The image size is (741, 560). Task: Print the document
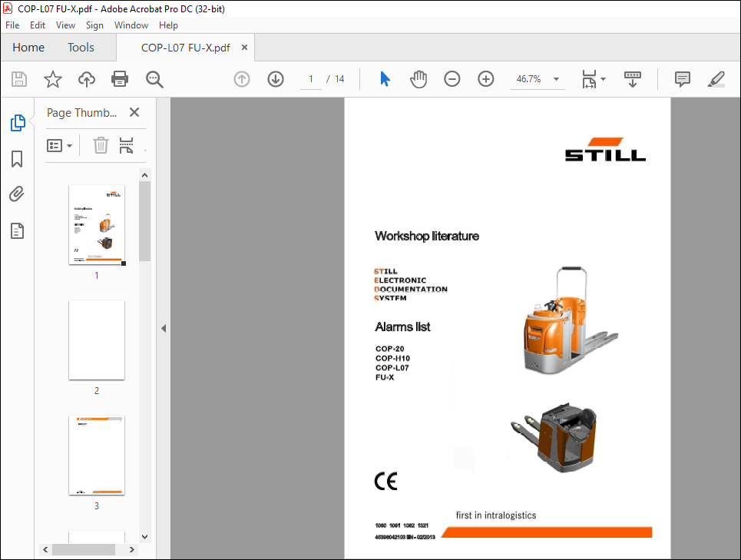[120, 79]
